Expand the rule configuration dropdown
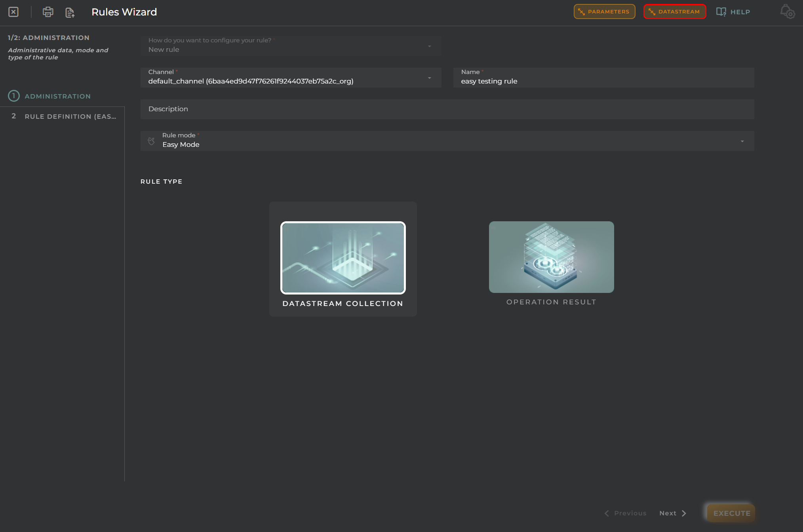This screenshot has width=803, height=532. [291, 46]
